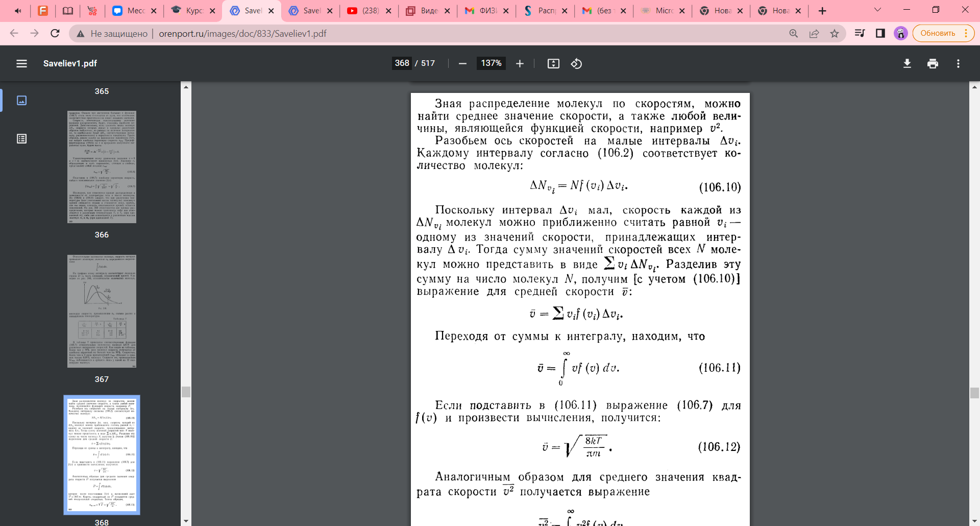Image resolution: width=980 pixels, height=526 pixels.
Task: Open the orange pinned tab
Action: [43, 11]
